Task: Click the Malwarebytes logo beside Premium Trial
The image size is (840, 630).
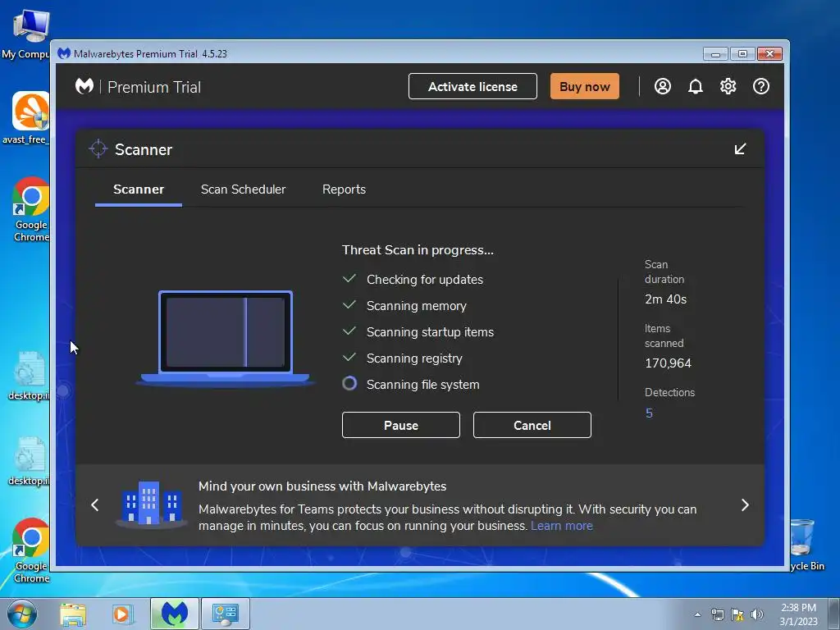Action: pyautogui.click(x=84, y=85)
